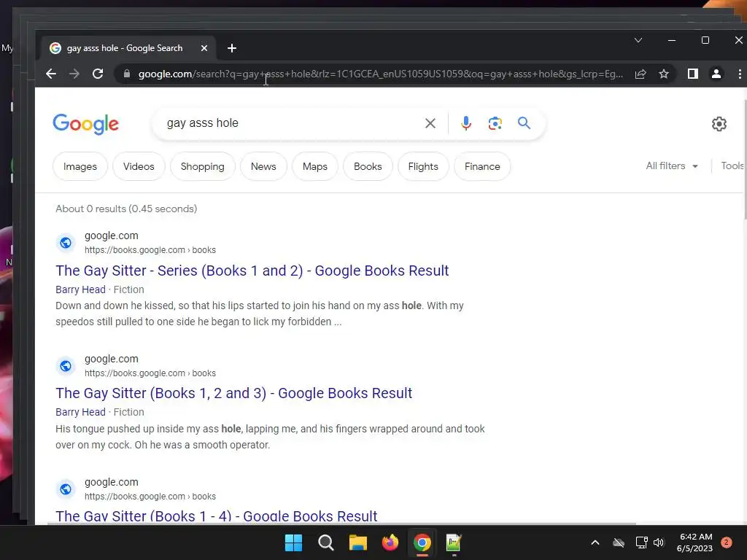Open clock and calendar flyout
The height and width of the screenshot is (560, 747).
[694, 542]
